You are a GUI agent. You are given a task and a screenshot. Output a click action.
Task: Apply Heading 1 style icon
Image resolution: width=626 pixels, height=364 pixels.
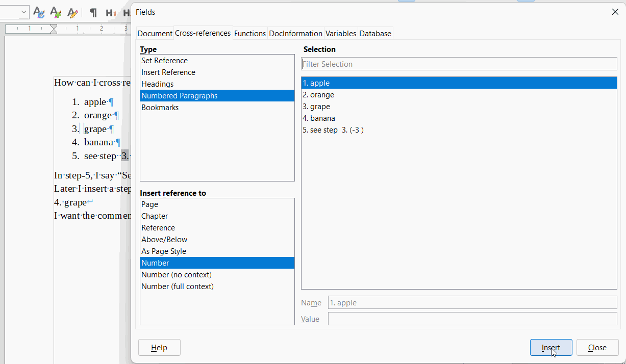110,13
